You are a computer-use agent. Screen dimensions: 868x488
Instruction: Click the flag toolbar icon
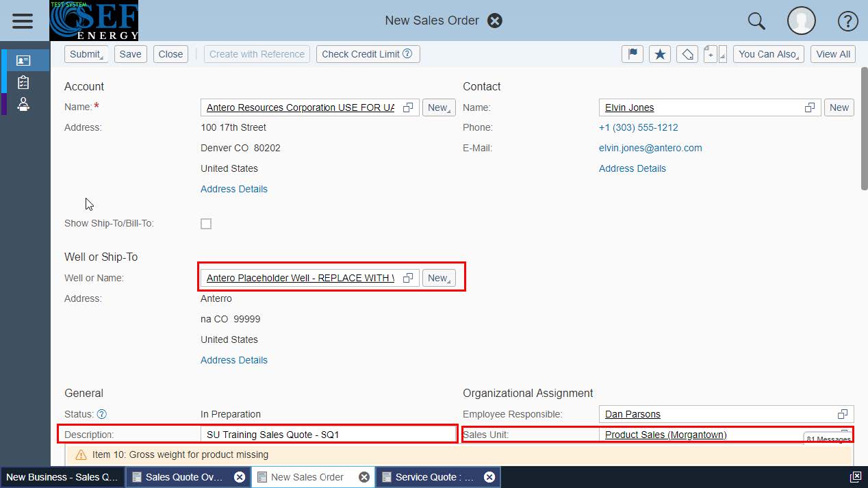(x=633, y=54)
